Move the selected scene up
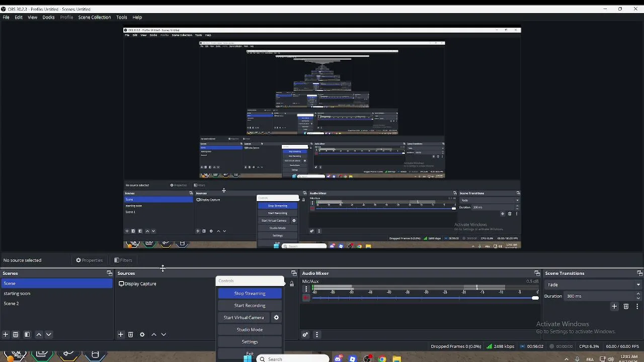The width and height of the screenshot is (644, 362). [x=39, y=335]
